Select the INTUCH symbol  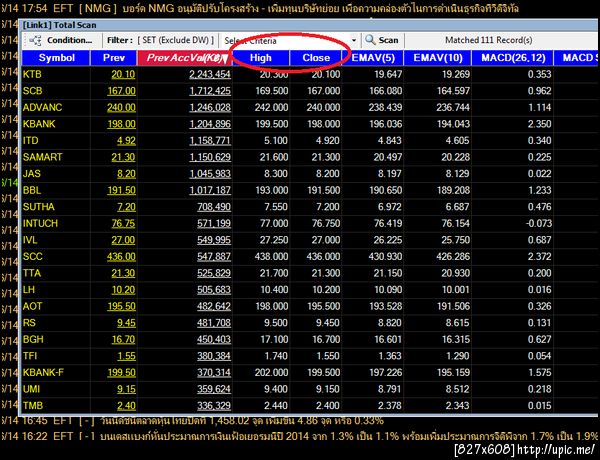(40, 223)
